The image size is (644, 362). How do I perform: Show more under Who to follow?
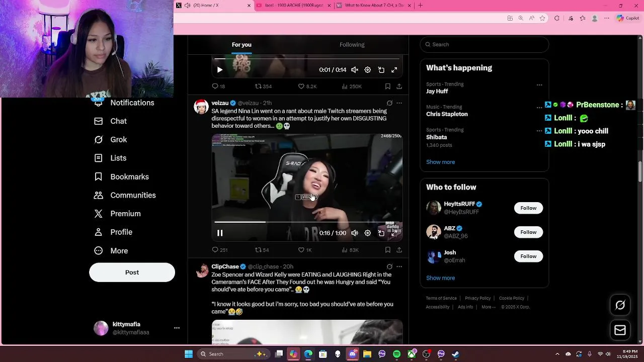[x=440, y=278]
